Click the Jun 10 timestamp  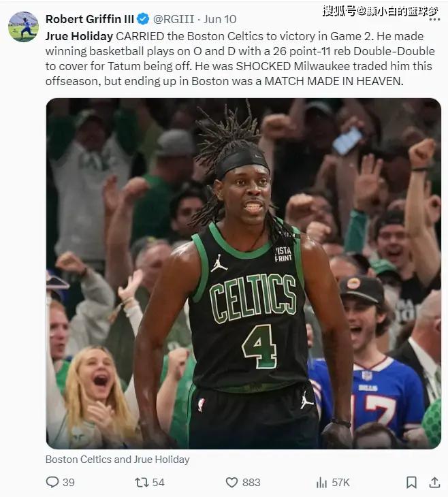tap(220, 19)
